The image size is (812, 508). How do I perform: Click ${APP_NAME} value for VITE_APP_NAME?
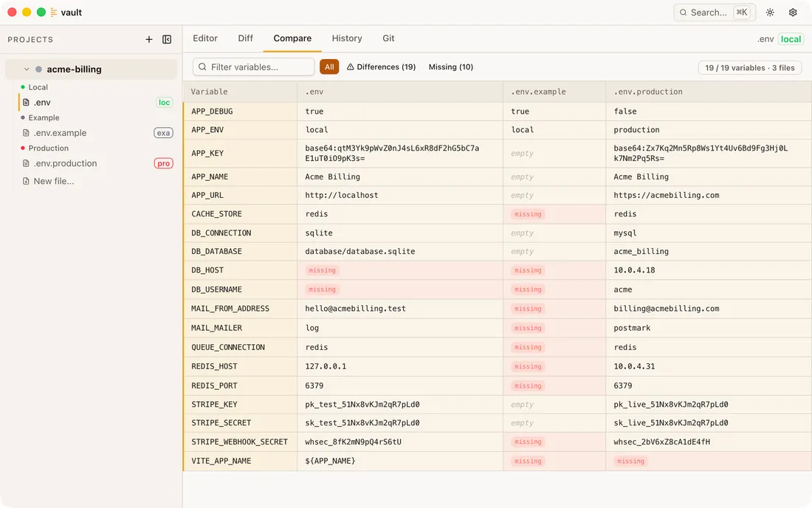tap(331, 461)
